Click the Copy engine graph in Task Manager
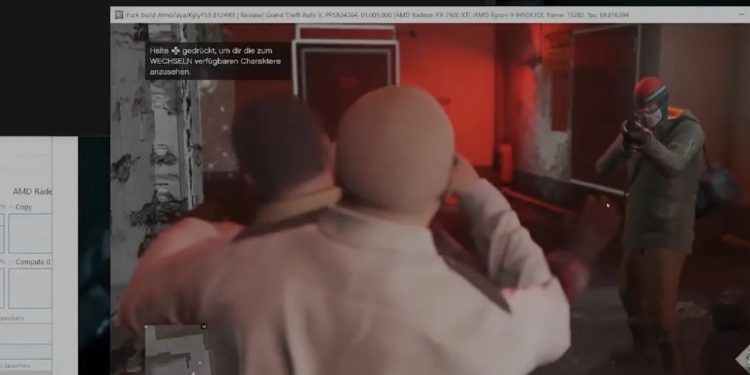 click(x=30, y=233)
